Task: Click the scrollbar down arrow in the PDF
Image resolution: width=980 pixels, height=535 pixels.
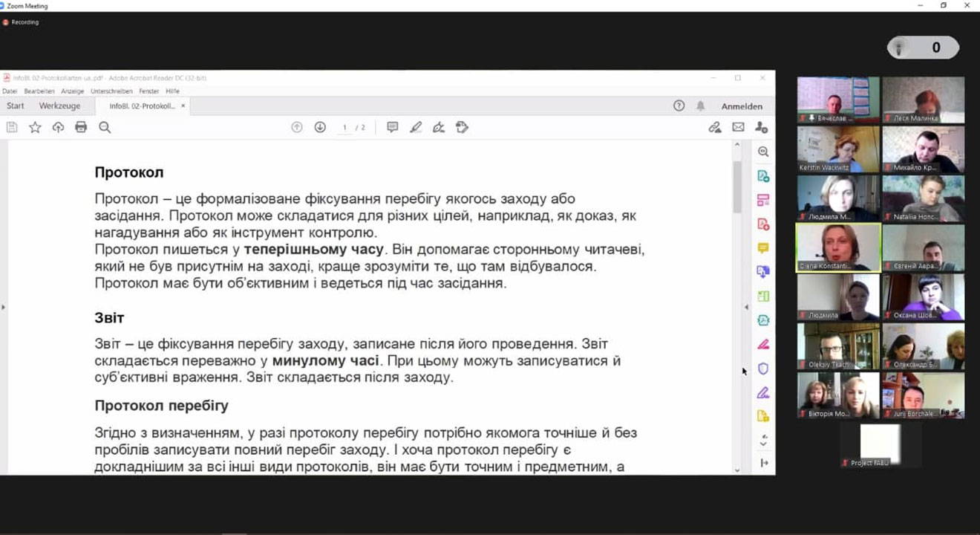Action: point(736,470)
